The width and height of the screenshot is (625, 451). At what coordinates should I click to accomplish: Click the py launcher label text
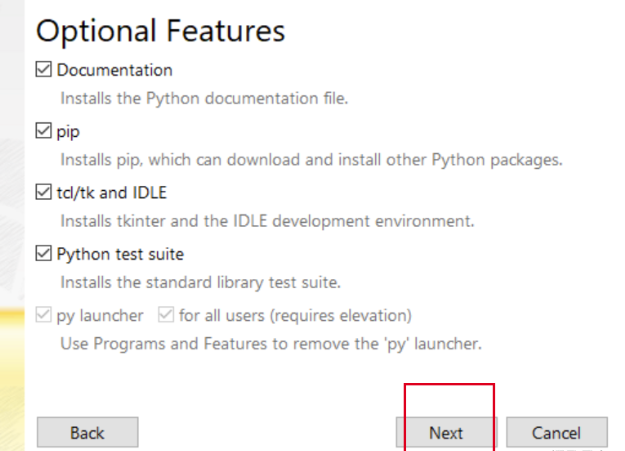pyautogui.click(x=99, y=316)
